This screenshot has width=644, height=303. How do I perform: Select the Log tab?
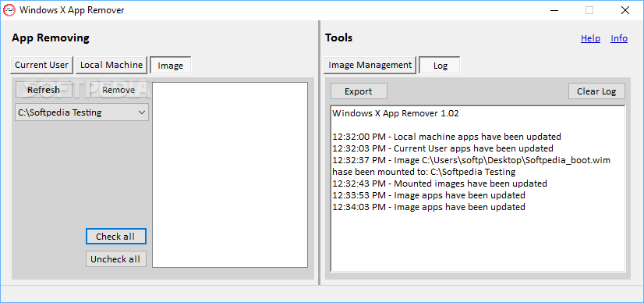(440, 66)
